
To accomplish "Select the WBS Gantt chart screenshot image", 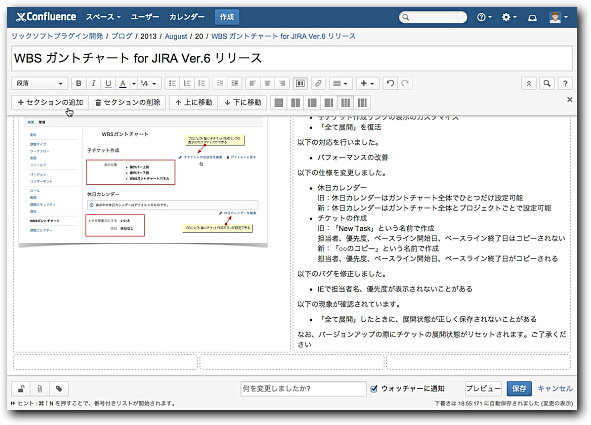I will (143, 181).
